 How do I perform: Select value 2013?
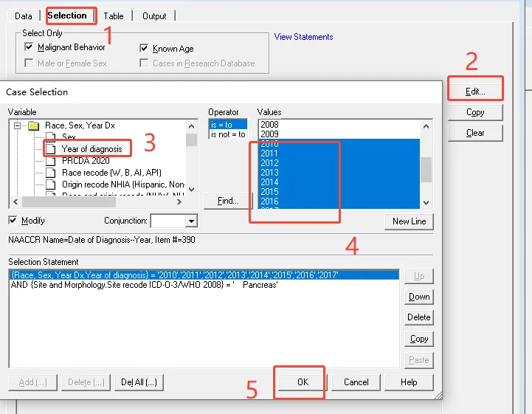coord(339,173)
